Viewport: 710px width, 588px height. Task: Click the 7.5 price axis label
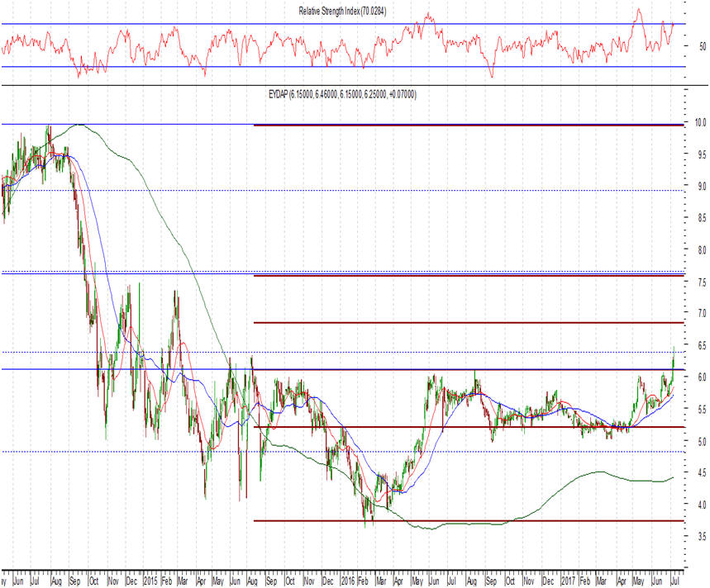pos(703,282)
